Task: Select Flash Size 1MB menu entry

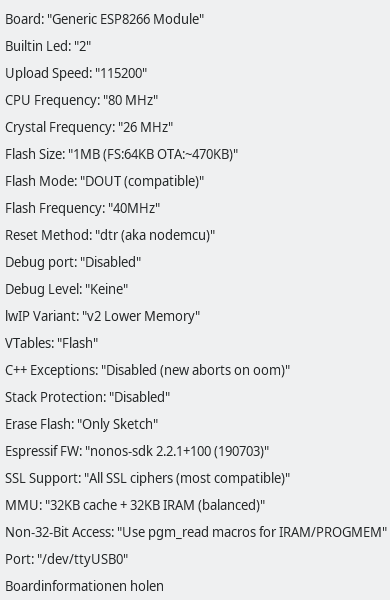Action: pyautogui.click(x=195, y=154)
